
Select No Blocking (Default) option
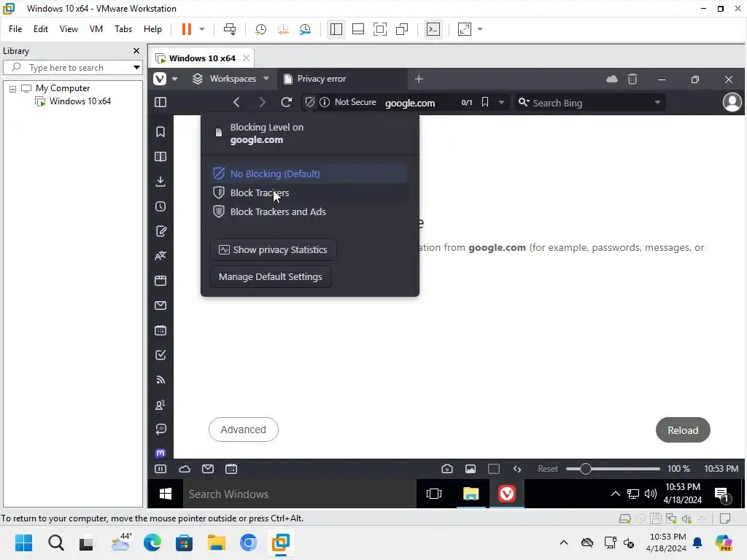pyautogui.click(x=309, y=174)
